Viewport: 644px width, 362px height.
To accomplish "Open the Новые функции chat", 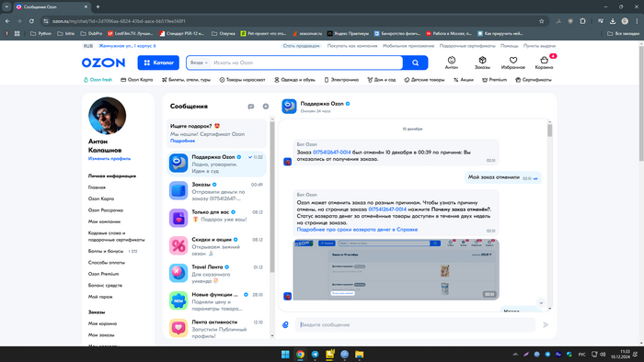I will (216, 301).
